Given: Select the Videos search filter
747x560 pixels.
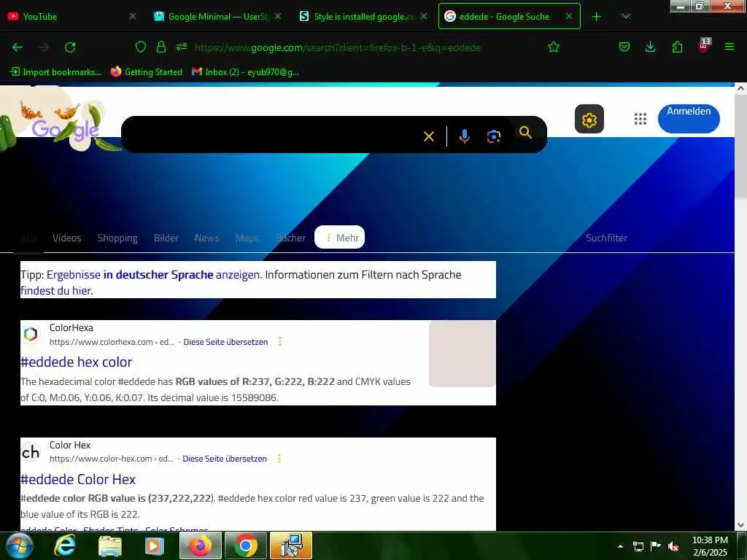Looking at the screenshot, I should click(66, 238).
